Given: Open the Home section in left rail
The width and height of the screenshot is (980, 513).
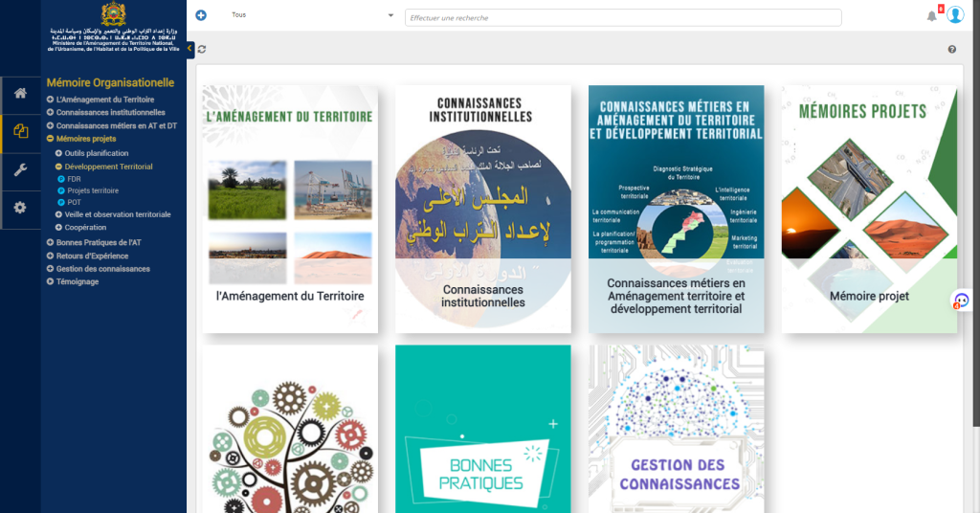Looking at the screenshot, I should pyautogui.click(x=20, y=93).
